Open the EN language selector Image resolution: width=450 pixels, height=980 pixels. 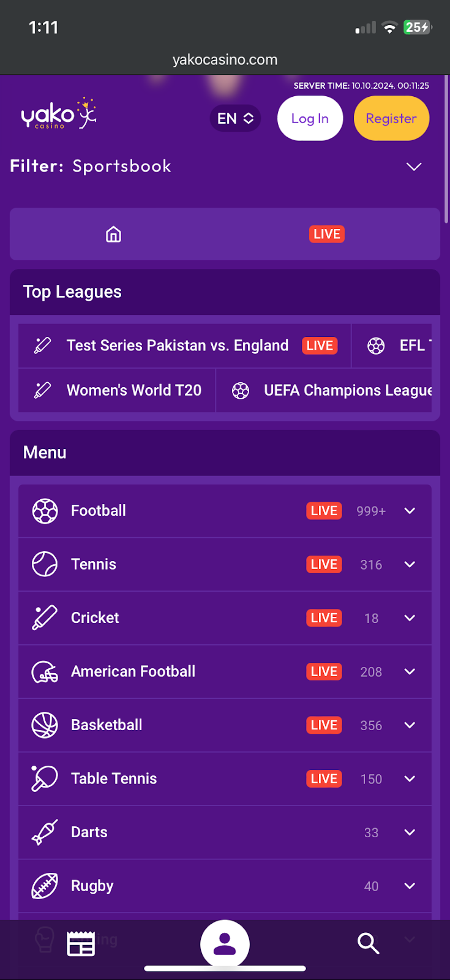coord(235,118)
